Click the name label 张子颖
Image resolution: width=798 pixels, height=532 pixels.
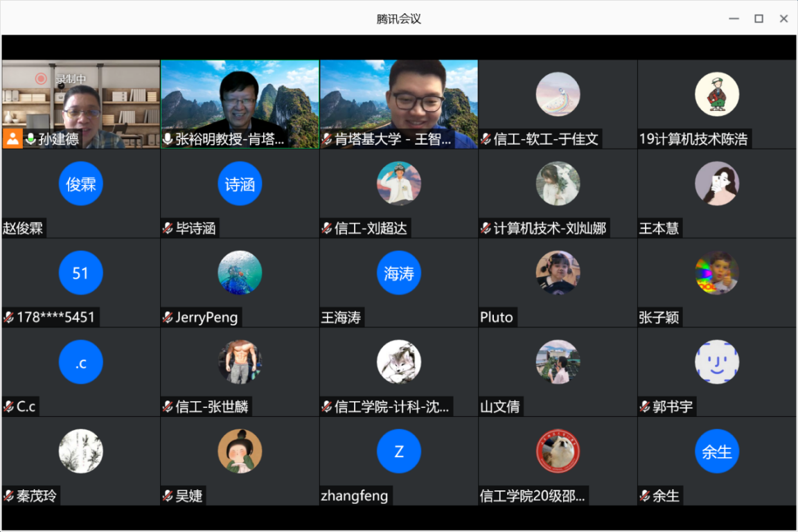[x=659, y=317]
